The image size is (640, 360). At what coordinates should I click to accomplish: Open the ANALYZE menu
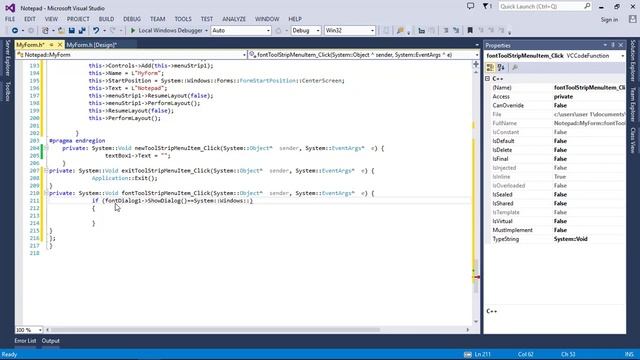[234, 19]
